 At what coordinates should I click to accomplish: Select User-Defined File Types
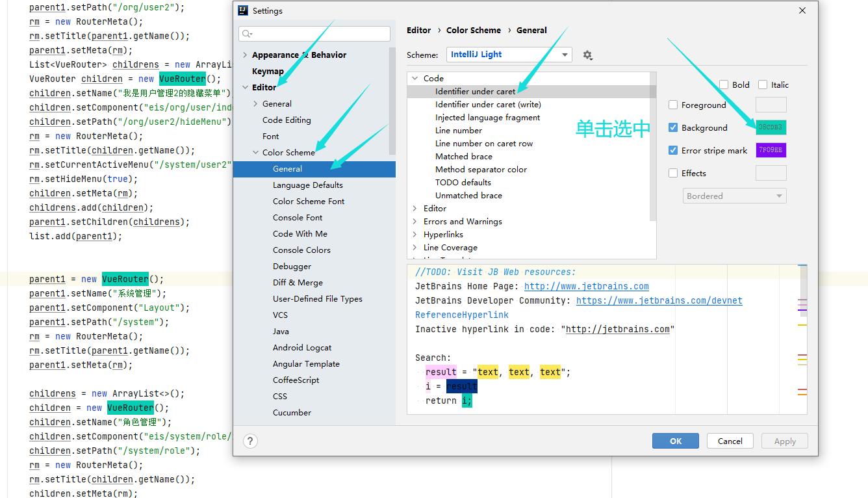pos(318,298)
